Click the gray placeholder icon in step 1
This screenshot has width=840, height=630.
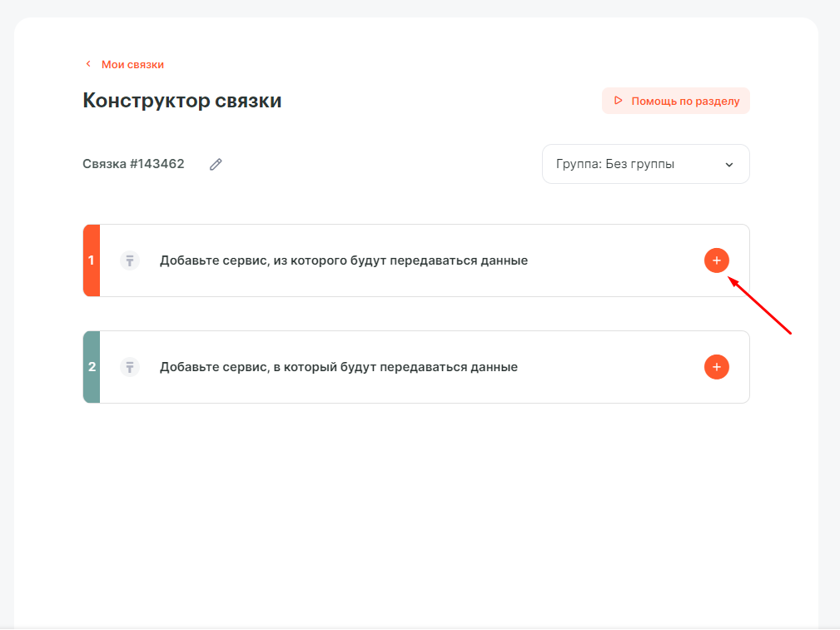[x=130, y=260]
